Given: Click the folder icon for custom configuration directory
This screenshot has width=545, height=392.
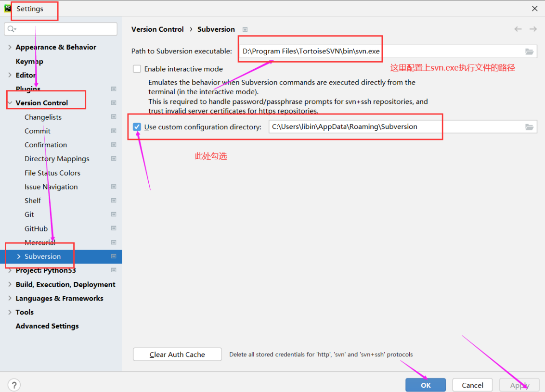Looking at the screenshot, I should coord(529,127).
